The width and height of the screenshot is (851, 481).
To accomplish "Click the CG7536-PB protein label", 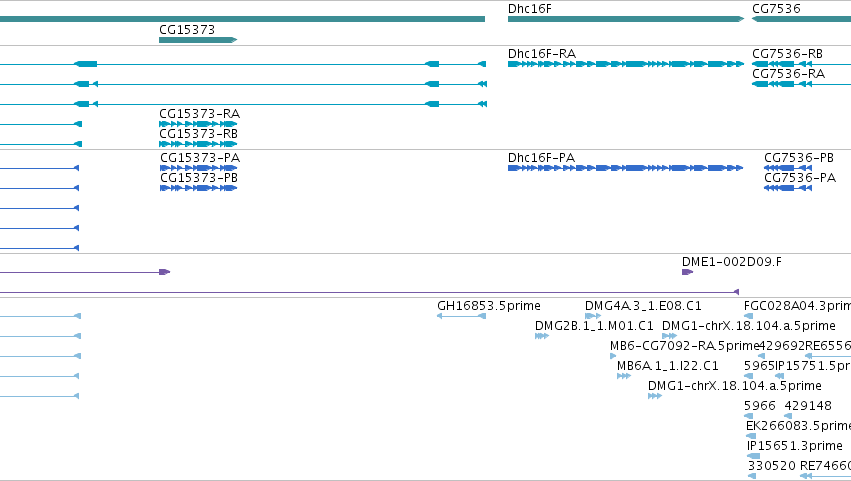I will click(x=799, y=158).
